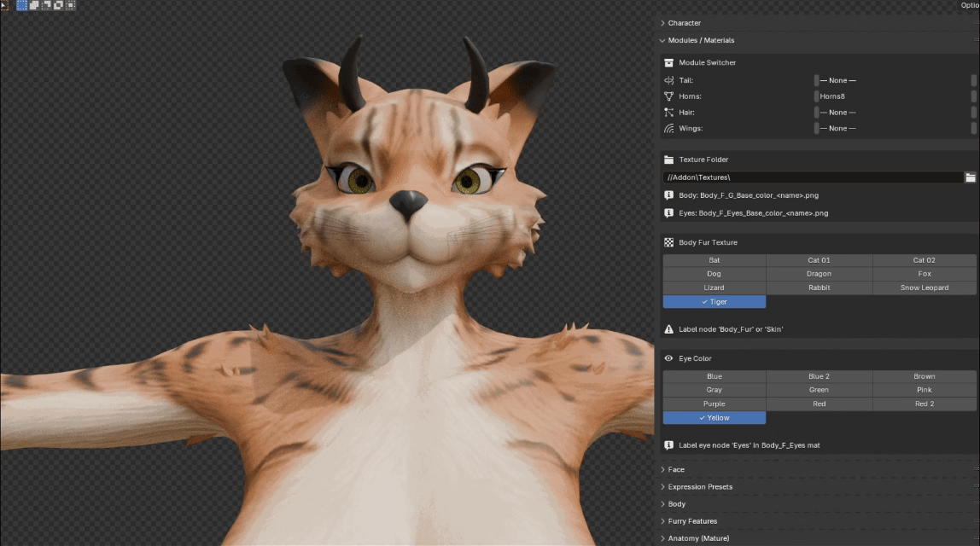
Task: Click the Texture Folder path field
Action: point(813,177)
